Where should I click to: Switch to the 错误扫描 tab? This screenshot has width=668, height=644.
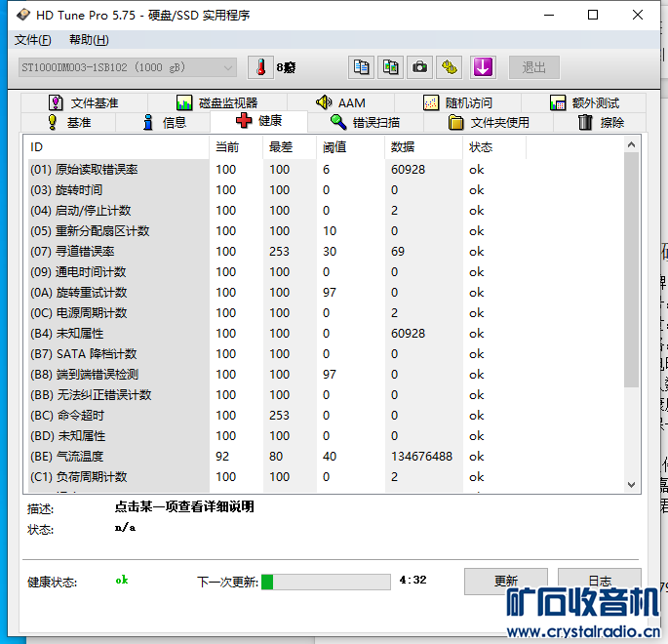click(365, 122)
